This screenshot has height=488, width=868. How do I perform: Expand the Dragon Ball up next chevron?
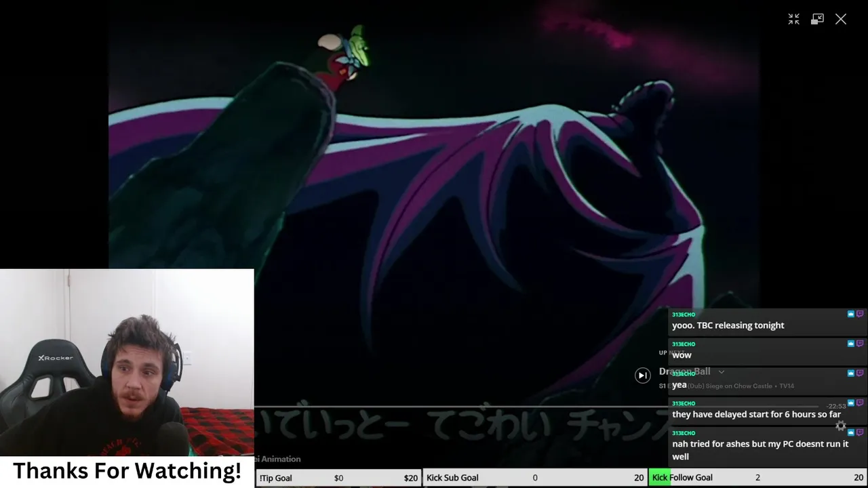[722, 371]
